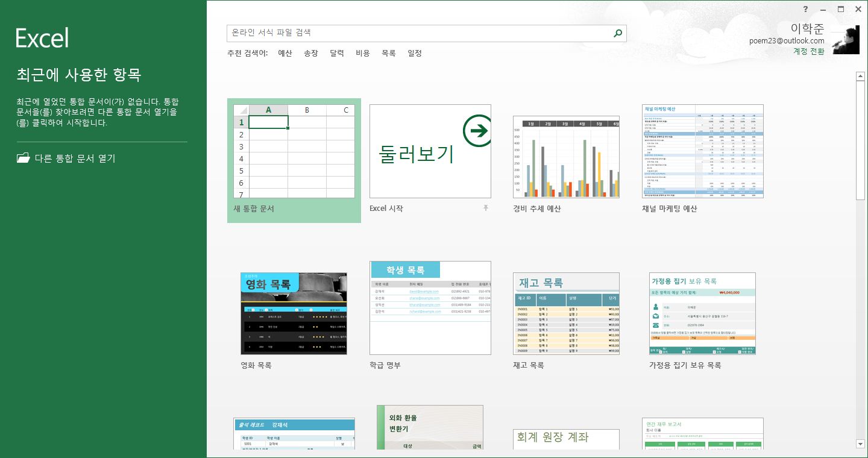Open the 경비 추세 예산 template

pyautogui.click(x=566, y=157)
